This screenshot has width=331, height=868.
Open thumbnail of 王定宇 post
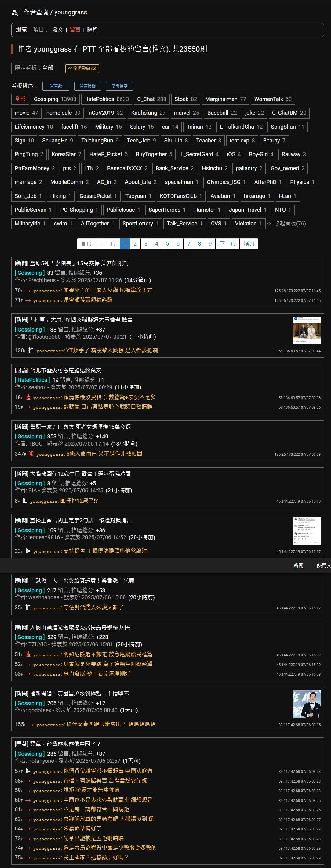pyautogui.click(x=307, y=531)
